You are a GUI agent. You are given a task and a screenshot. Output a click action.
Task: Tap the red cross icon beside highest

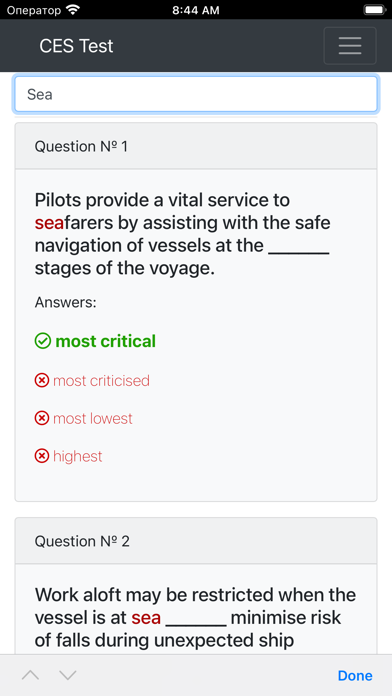pos(42,456)
